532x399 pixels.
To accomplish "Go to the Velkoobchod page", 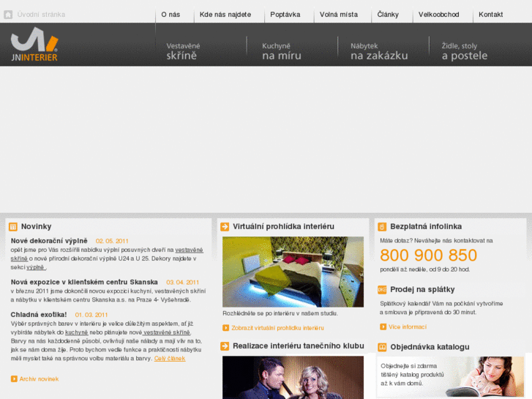I will (x=438, y=15).
